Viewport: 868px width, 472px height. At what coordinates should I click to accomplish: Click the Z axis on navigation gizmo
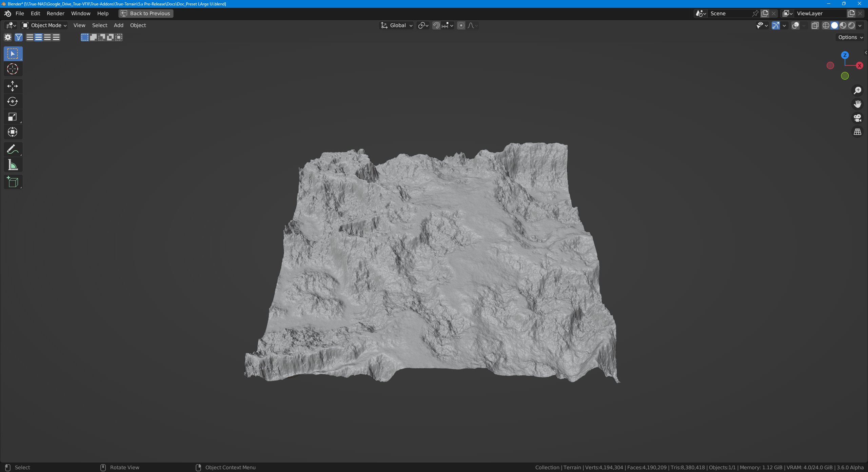pyautogui.click(x=845, y=55)
